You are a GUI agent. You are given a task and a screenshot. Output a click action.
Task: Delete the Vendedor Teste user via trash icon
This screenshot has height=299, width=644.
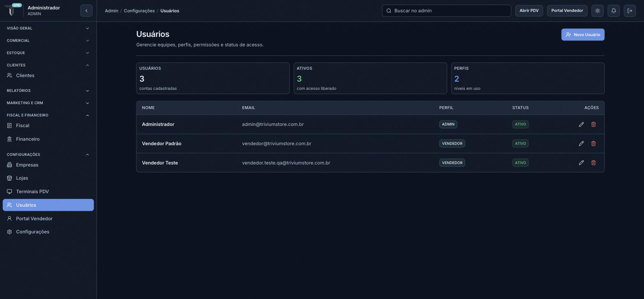pos(593,163)
